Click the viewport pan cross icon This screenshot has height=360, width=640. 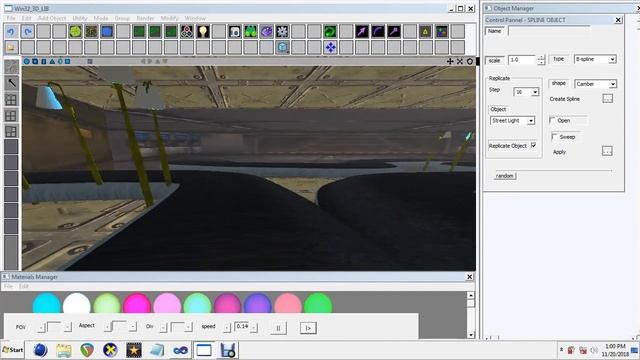point(450,61)
